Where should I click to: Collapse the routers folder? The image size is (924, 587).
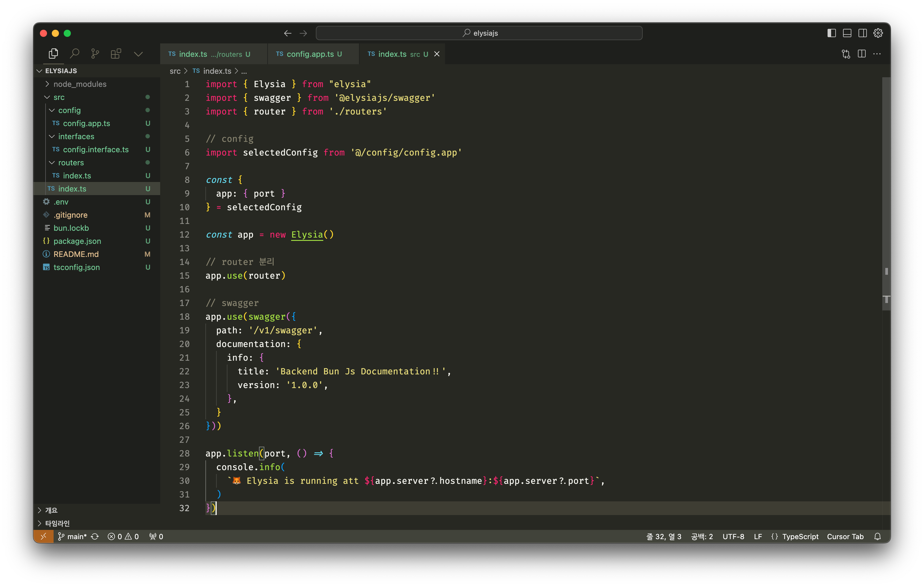71,163
